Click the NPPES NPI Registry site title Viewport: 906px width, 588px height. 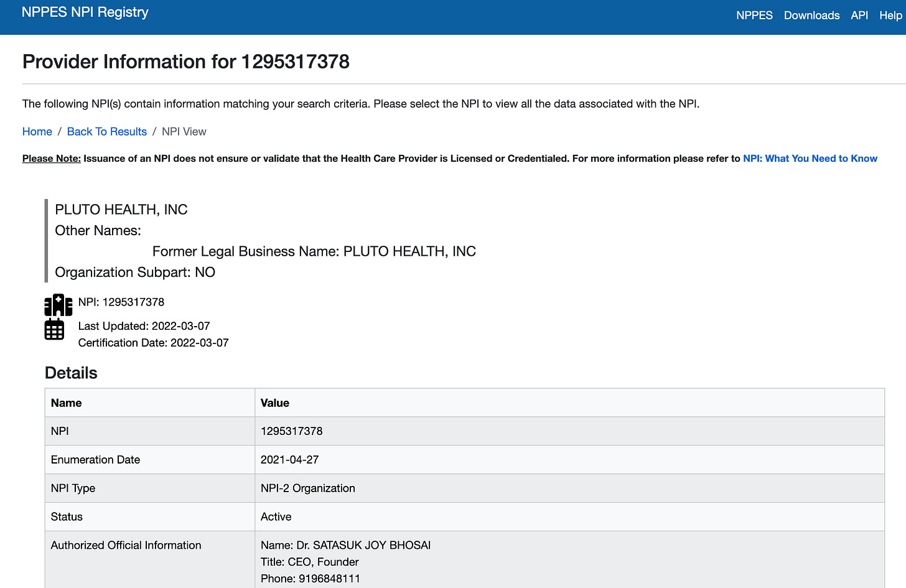[85, 12]
